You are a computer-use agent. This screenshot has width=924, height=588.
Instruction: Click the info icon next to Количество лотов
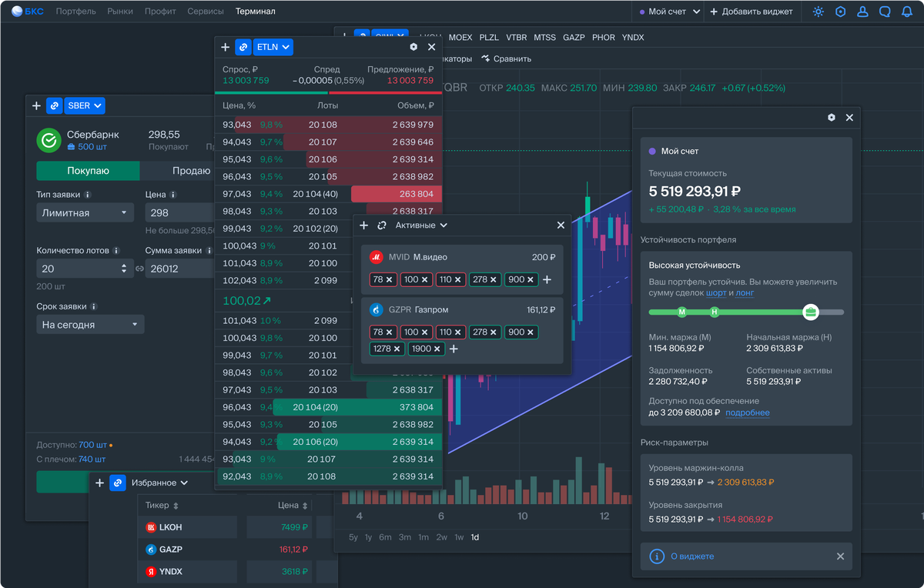(116, 251)
